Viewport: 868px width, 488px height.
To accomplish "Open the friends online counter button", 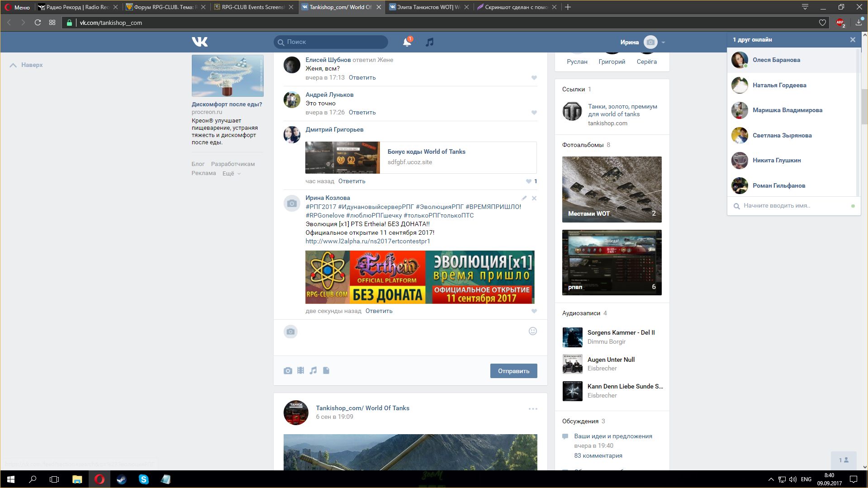I will [x=844, y=460].
